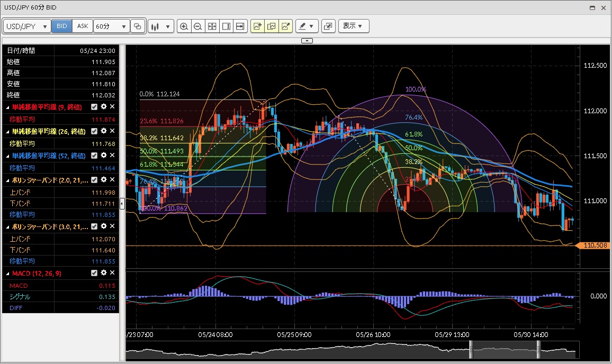The height and width of the screenshot is (364, 612).
Task: Uncheck the 単純移動平均線 (9, 終値) checkbox
Action: 94,107
